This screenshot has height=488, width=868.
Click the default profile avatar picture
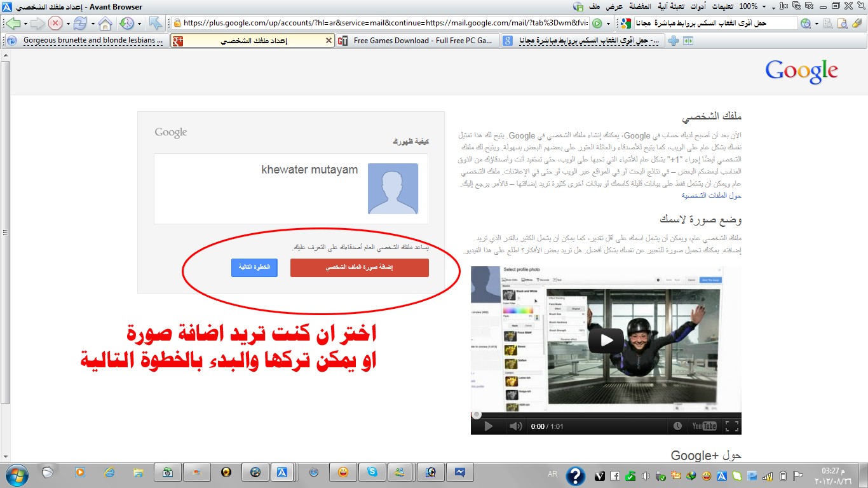[x=393, y=189]
